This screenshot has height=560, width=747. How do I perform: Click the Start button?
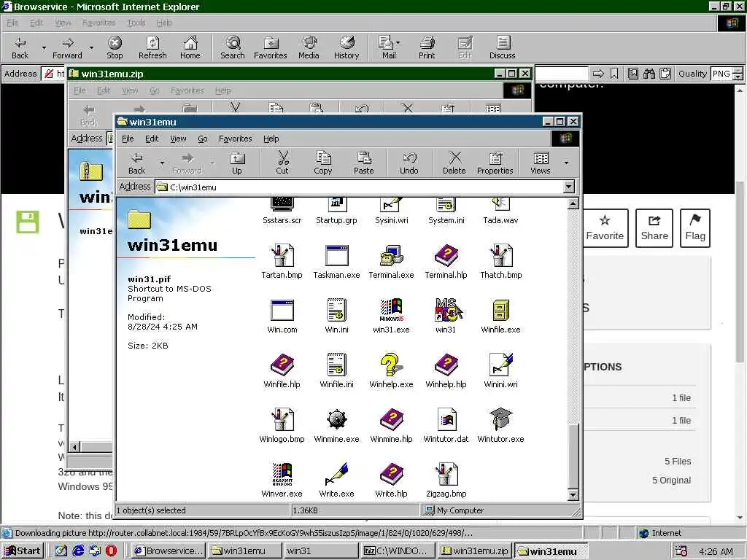pyautogui.click(x=23, y=551)
